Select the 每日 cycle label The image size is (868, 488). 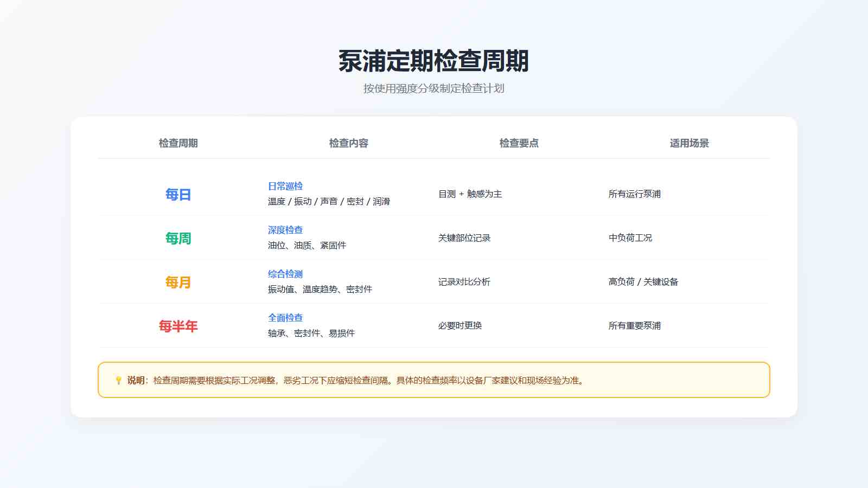pos(178,195)
